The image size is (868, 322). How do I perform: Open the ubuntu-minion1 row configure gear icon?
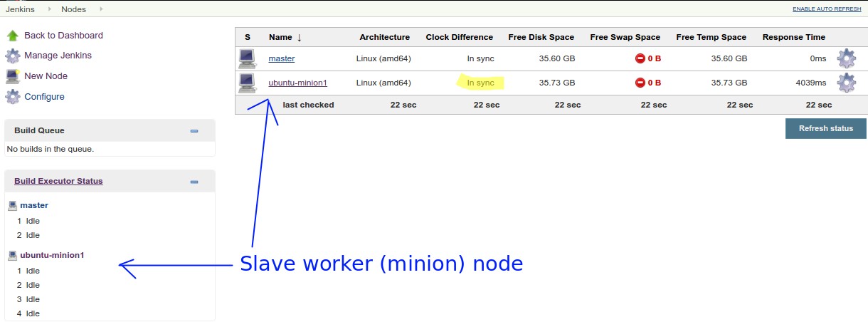pos(846,83)
